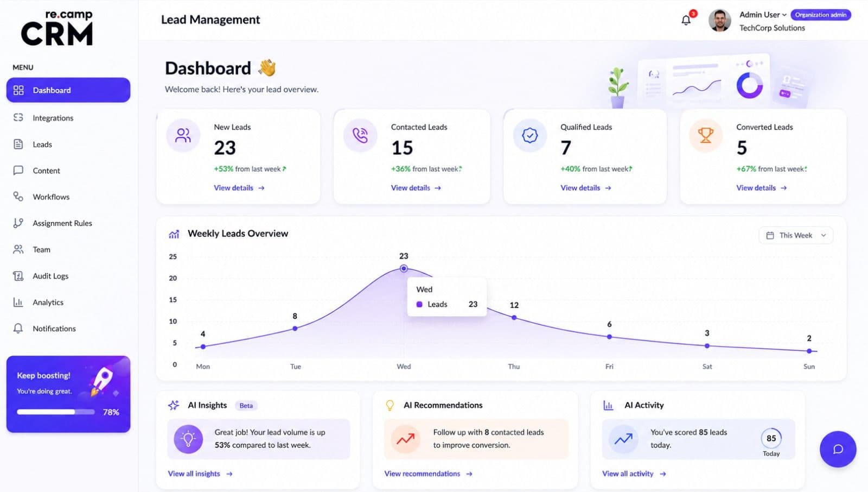Viewport: 868px width, 492px height.
Task: Expand the Admin User dropdown chevron
Action: pos(784,15)
